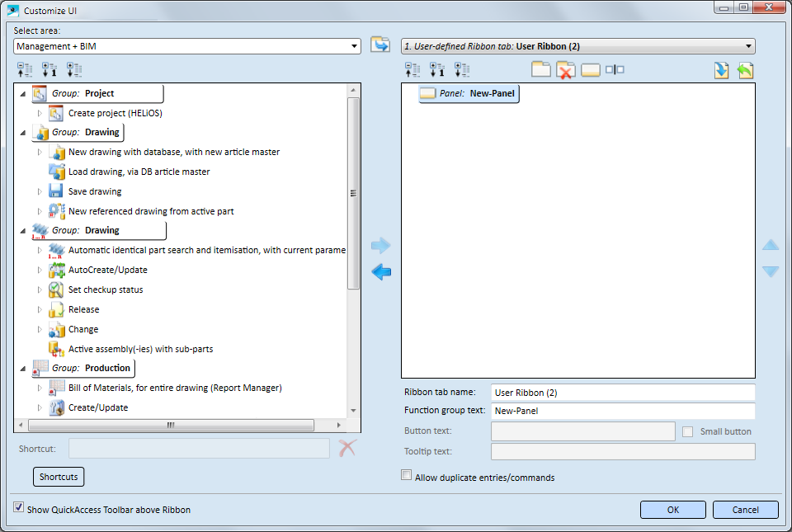Expand New referenced drawing from active part
Viewport: 792px width, 532px height.
40,211
